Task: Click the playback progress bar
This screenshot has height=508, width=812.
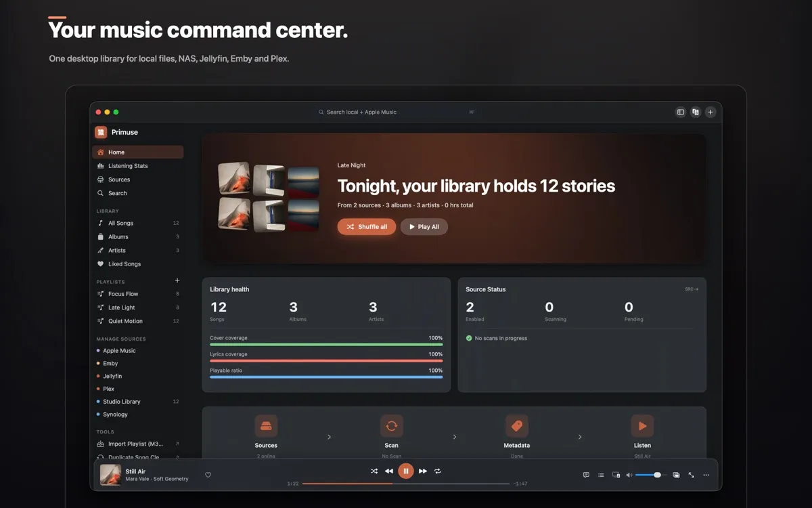Action: coord(406,484)
